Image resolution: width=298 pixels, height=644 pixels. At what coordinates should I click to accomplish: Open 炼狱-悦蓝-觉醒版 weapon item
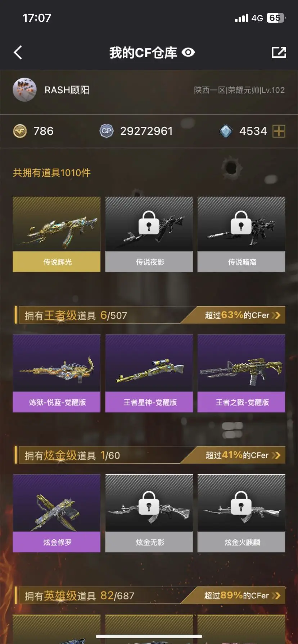pos(57,373)
